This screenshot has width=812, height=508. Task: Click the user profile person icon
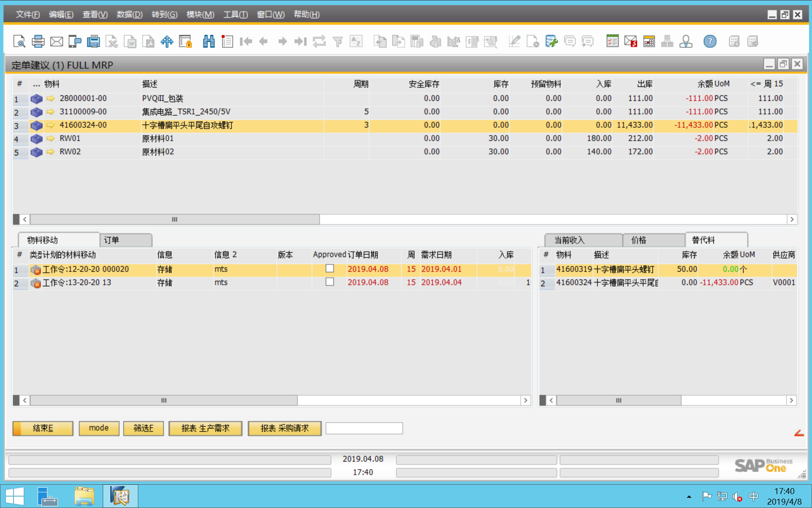686,41
